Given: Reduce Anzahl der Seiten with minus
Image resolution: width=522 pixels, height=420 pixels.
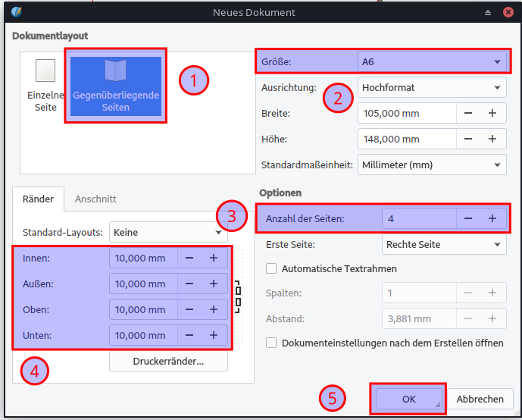Looking at the screenshot, I should [468, 218].
